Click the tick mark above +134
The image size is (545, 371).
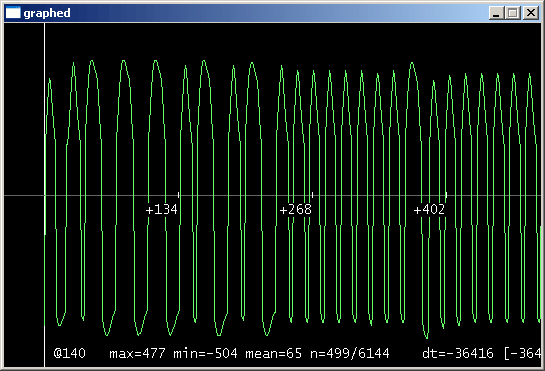click(x=178, y=195)
